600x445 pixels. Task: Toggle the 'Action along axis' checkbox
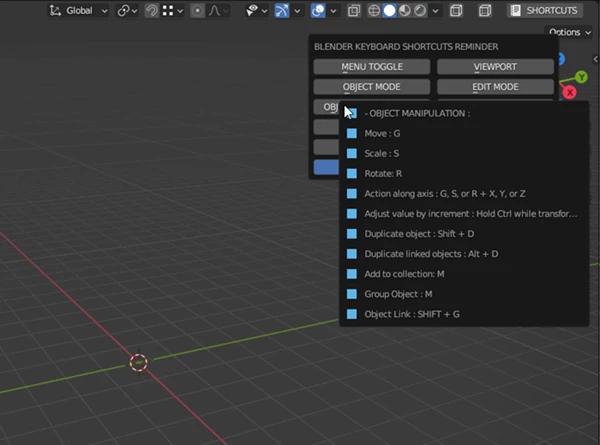352,194
